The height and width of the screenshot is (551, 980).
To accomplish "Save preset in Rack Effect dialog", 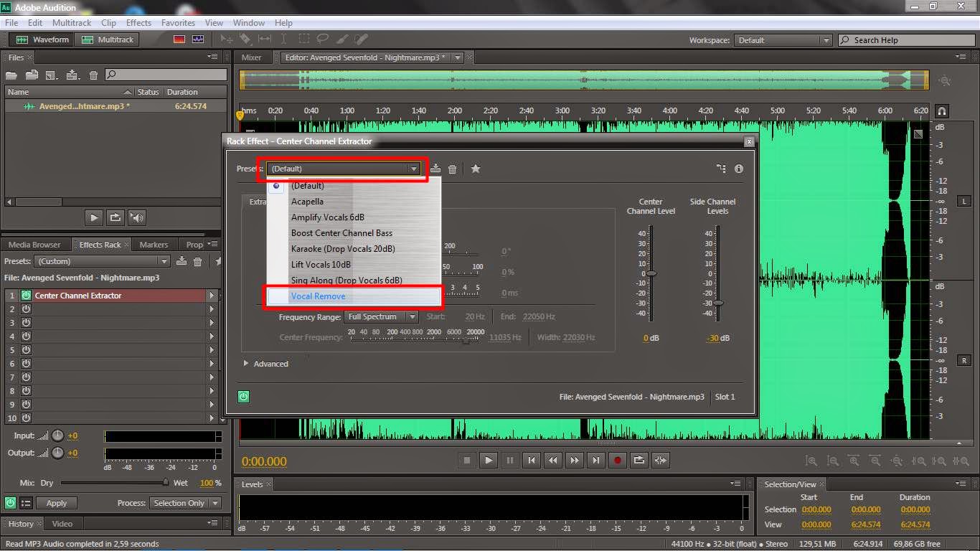I will (435, 169).
